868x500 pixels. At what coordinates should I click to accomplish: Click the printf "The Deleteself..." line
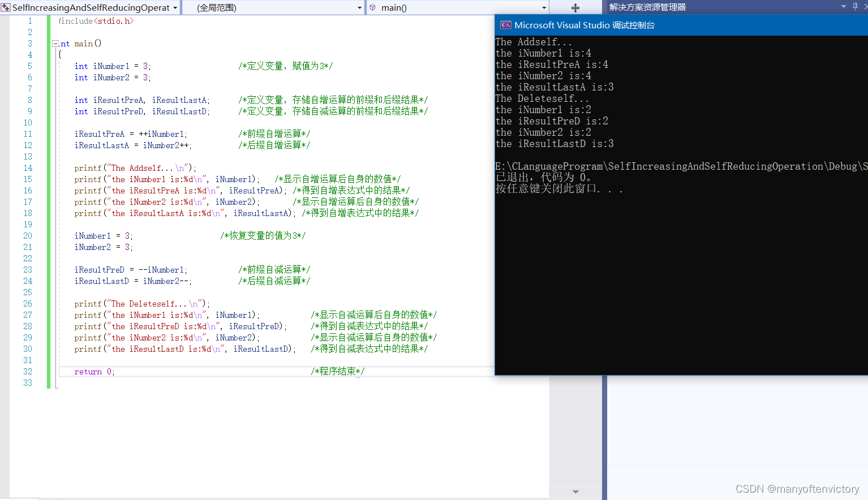tap(142, 304)
